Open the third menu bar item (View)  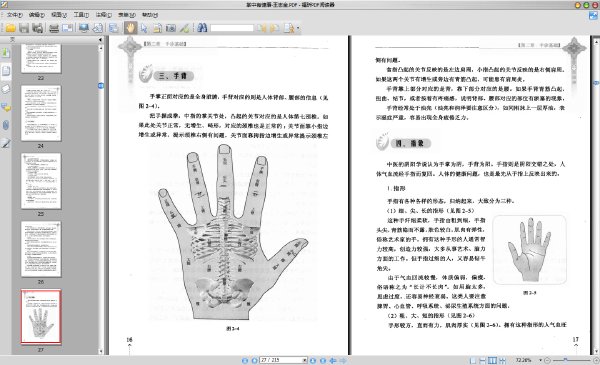point(59,15)
